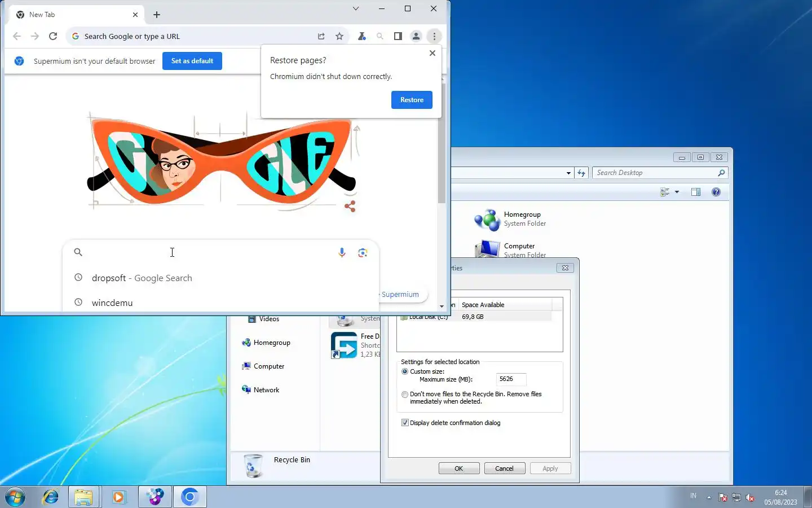Change the view in Explorer

click(665, 192)
